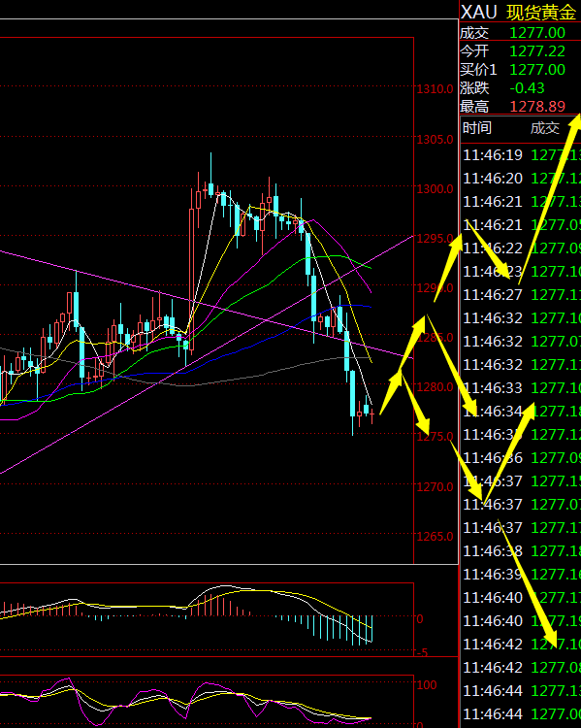Click the 最高 high price 1278.89
The height and width of the screenshot is (728, 581).
click(x=537, y=107)
